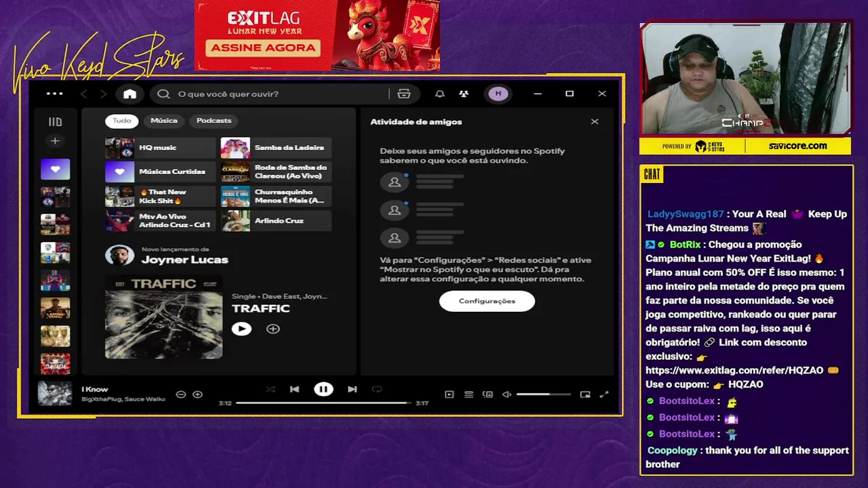This screenshot has width=868, height=488.
Task: Hide the current track with minus icon
Action: pyautogui.click(x=181, y=394)
